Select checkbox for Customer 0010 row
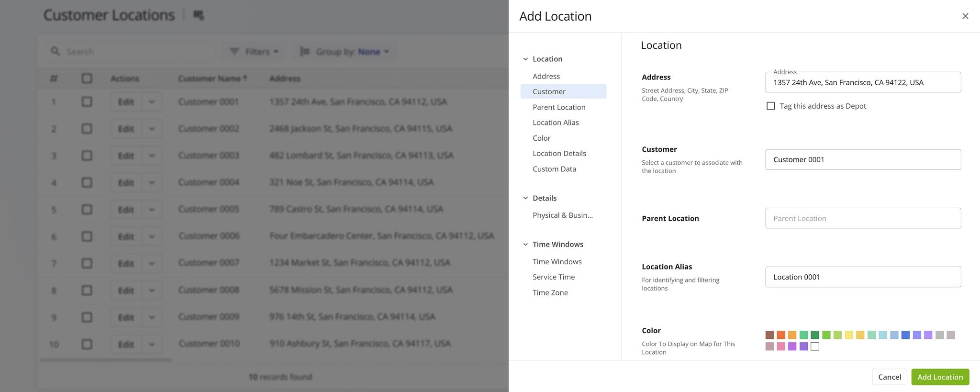The image size is (980, 392). [87, 344]
